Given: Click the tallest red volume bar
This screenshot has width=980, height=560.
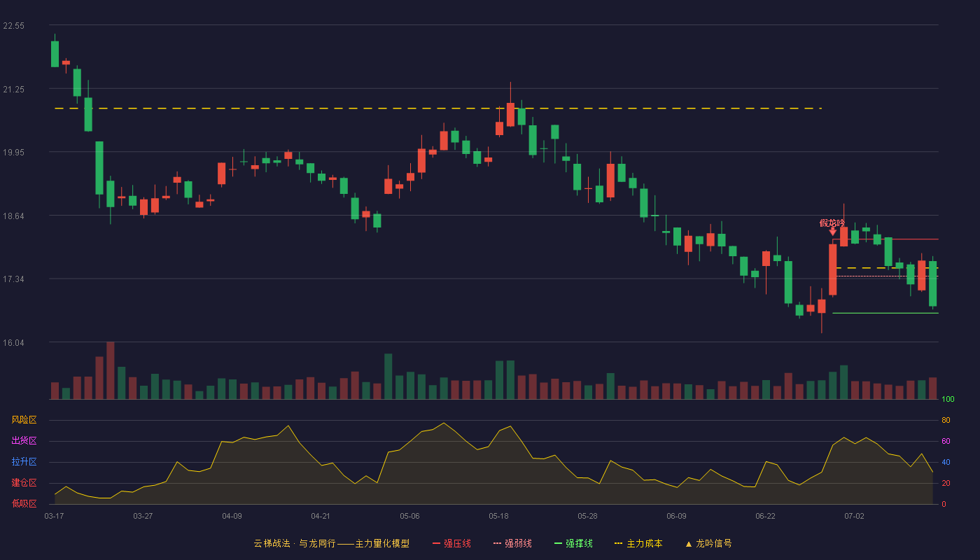Looking at the screenshot, I should pyautogui.click(x=111, y=370).
